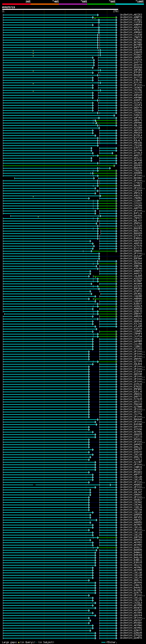Screen dimensions: 146x644
Task: Click the cyan ~100% identity legend bar
Action: click(x=130, y=4)
